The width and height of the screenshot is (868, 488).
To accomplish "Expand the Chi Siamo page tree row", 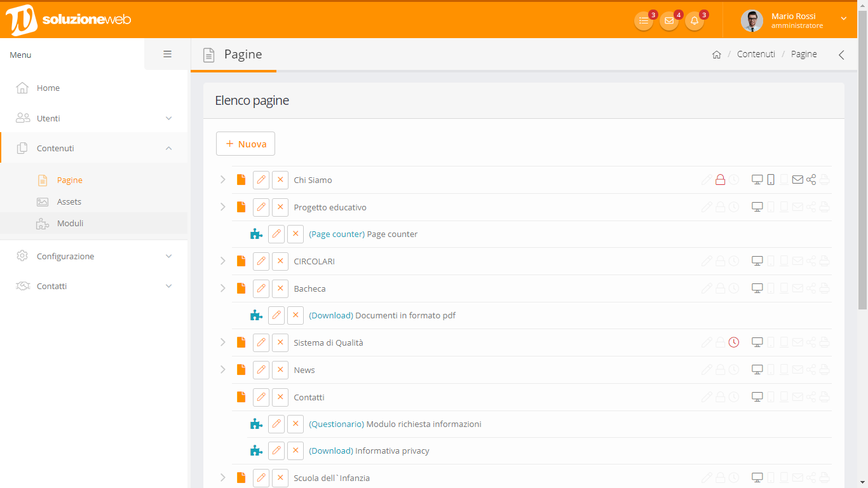I will 222,180.
